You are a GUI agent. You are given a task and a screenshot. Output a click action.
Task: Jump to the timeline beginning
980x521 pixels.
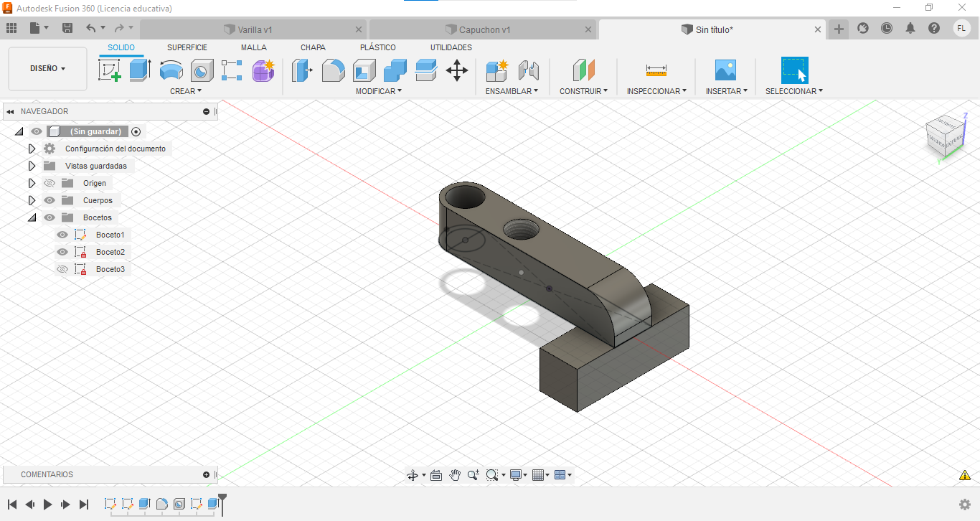(x=11, y=504)
